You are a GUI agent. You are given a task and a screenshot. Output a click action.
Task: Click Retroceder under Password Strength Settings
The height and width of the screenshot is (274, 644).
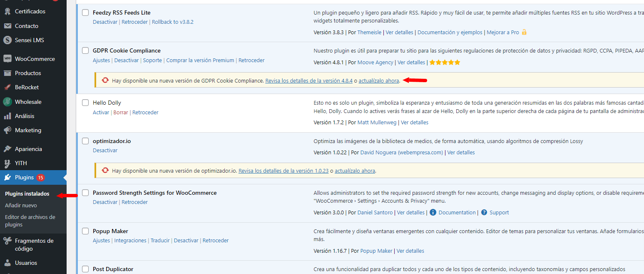[x=134, y=202]
